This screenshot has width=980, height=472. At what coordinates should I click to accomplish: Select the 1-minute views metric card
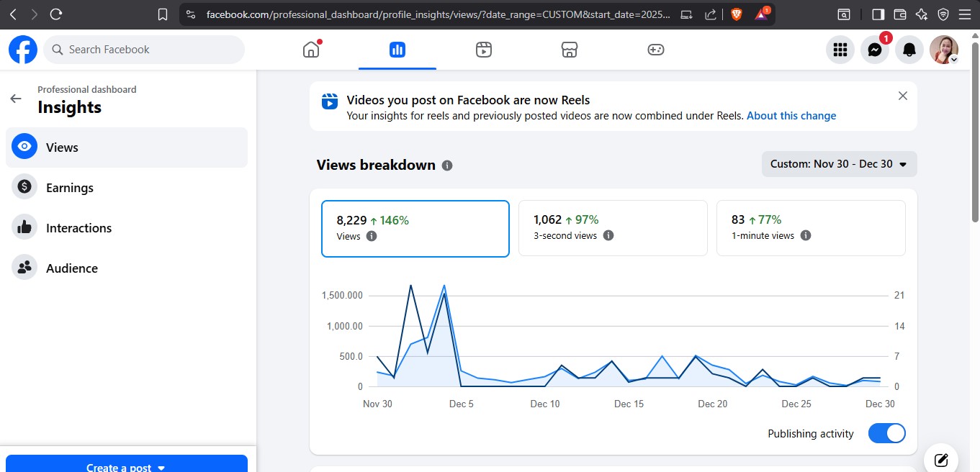coord(810,227)
